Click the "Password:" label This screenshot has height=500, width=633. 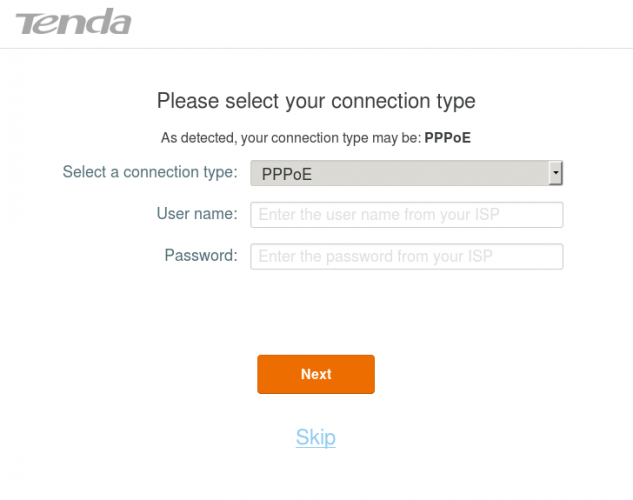point(200,255)
